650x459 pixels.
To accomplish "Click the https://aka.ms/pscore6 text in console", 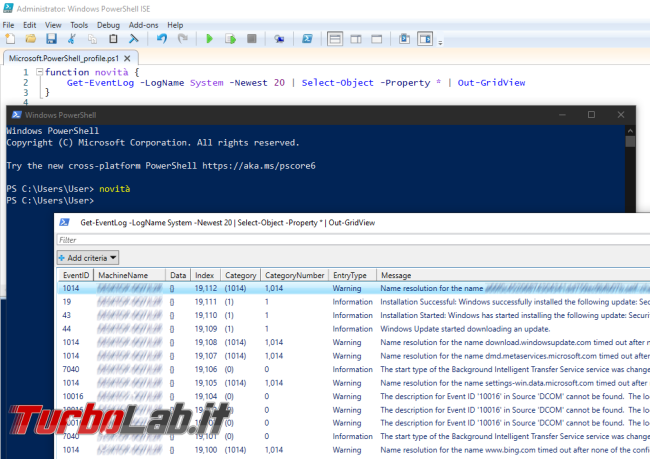I will click(259, 166).
